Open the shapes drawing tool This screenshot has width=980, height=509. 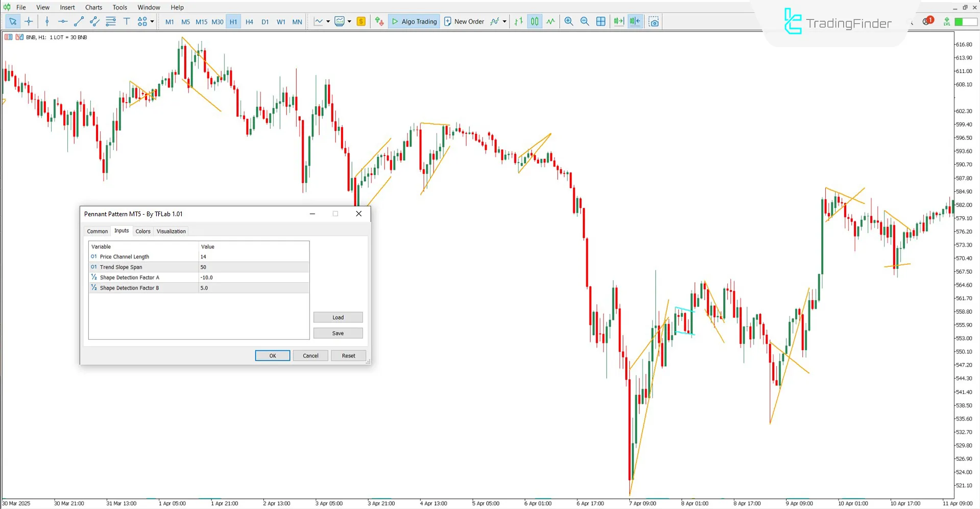click(142, 21)
